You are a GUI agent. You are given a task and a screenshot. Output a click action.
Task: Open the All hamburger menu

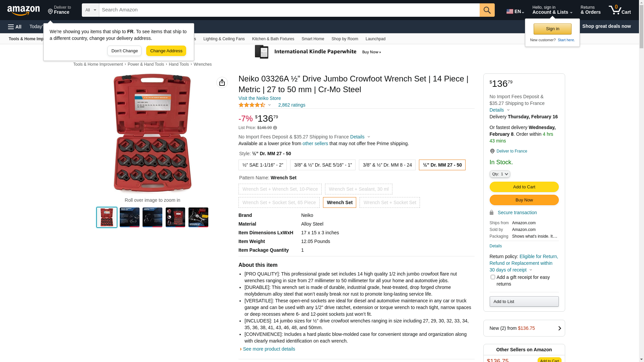point(15,27)
